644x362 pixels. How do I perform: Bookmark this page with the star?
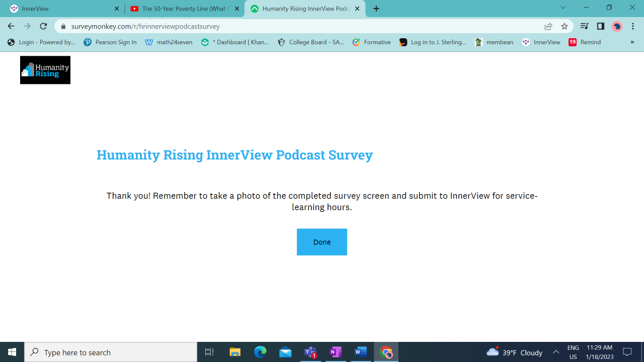click(565, 26)
